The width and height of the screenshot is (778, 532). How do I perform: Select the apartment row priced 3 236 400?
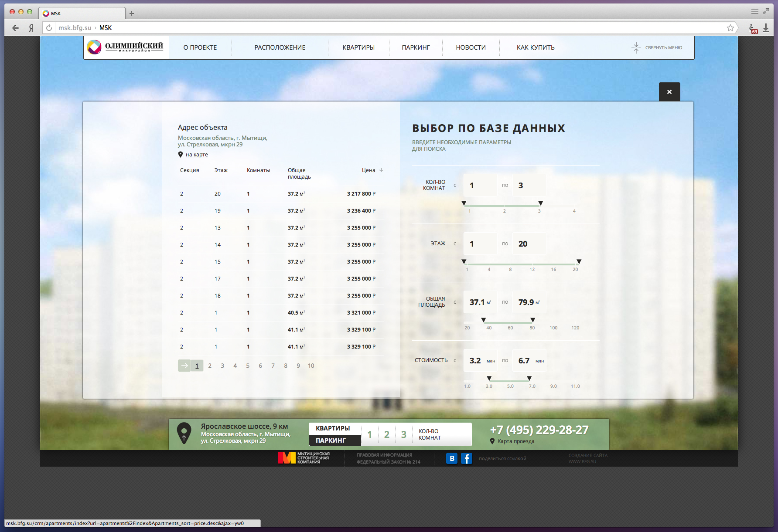pos(281,211)
